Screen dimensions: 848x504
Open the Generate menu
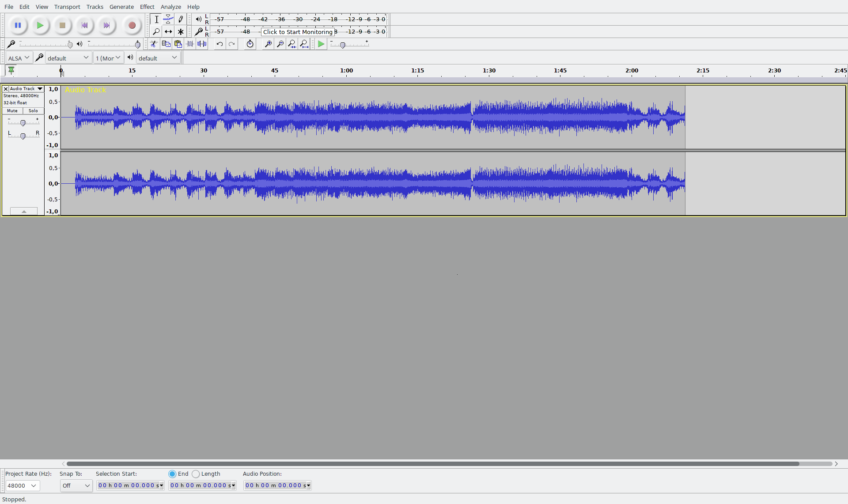[x=121, y=7]
